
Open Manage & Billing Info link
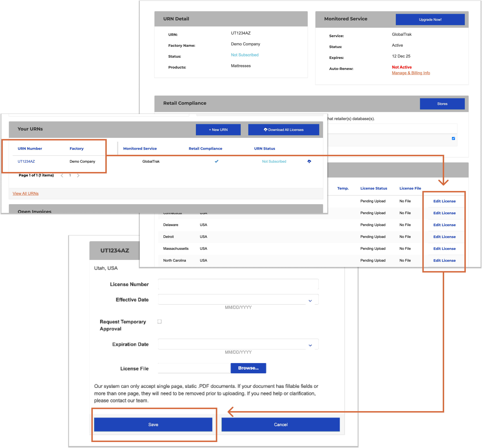click(411, 73)
